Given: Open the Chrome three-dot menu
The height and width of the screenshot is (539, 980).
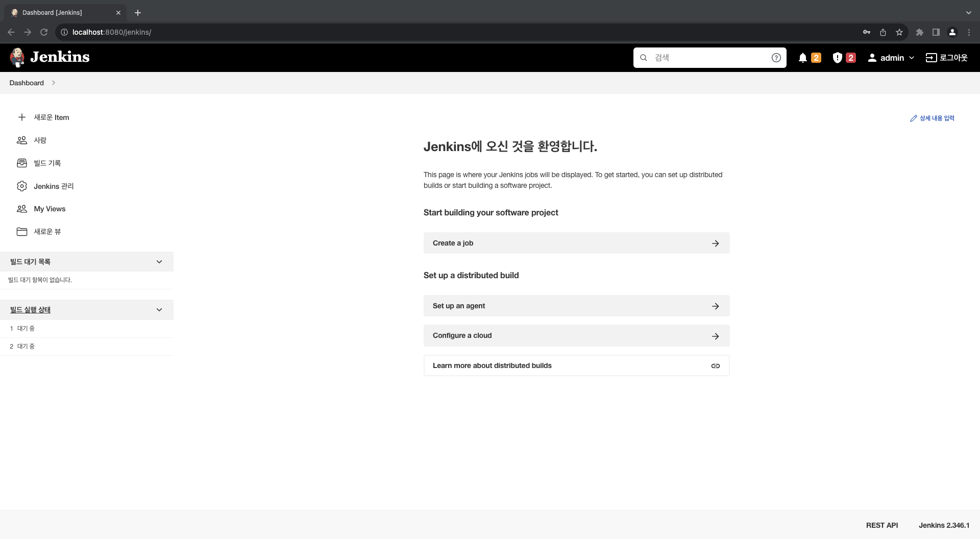Looking at the screenshot, I should click(x=969, y=32).
